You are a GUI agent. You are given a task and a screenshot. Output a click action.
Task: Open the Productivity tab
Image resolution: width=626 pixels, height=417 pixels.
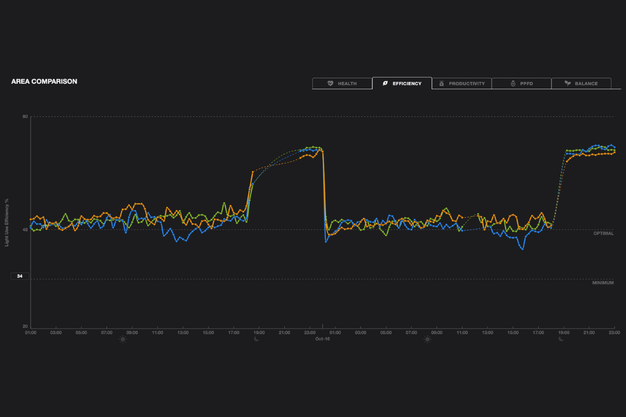pyautogui.click(x=462, y=84)
